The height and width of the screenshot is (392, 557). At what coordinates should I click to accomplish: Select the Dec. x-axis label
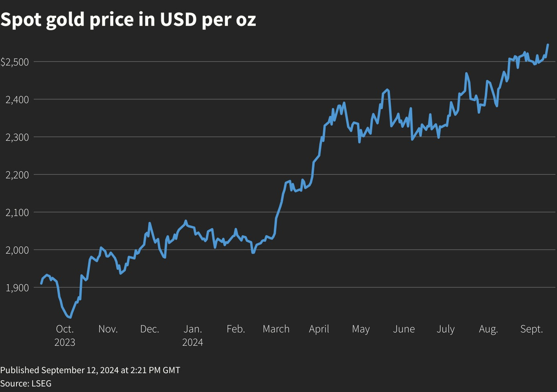click(149, 329)
